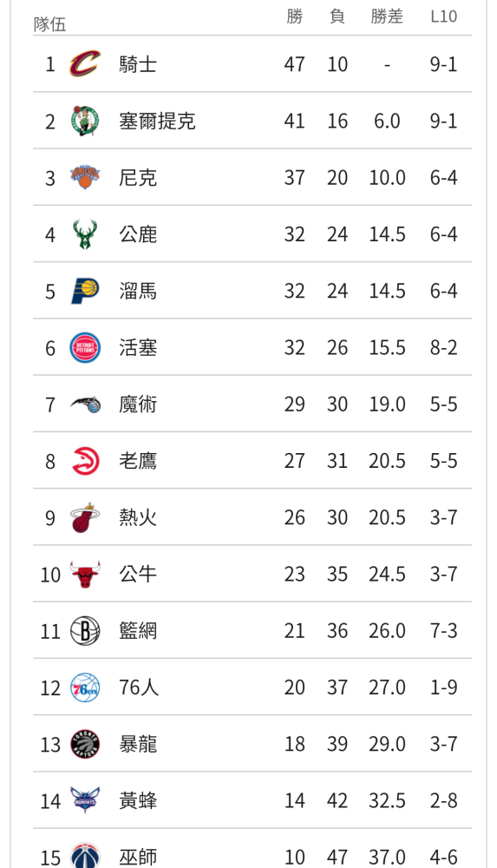The height and width of the screenshot is (868, 497).
Task: Open the Toronto Raptors logo
Action: pyautogui.click(x=85, y=744)
